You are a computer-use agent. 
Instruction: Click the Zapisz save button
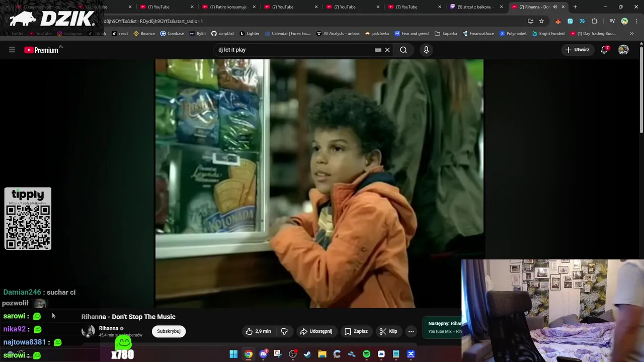tap(356, 331)
